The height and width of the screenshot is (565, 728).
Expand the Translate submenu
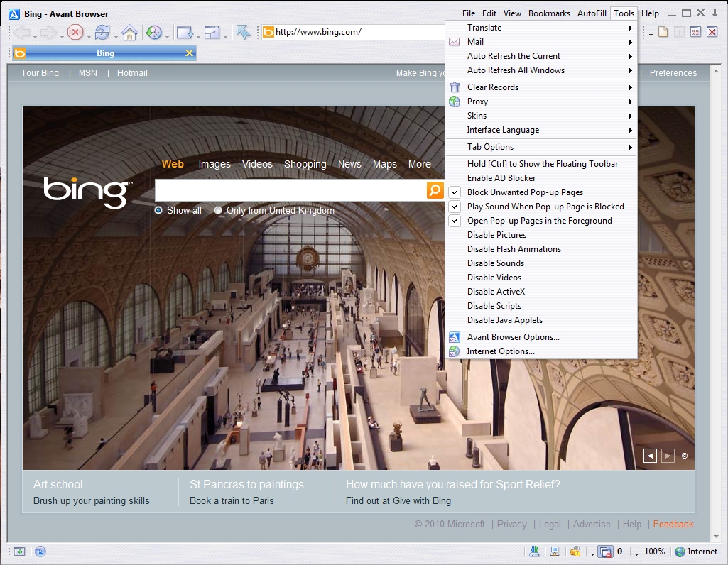tap(541, 28)
